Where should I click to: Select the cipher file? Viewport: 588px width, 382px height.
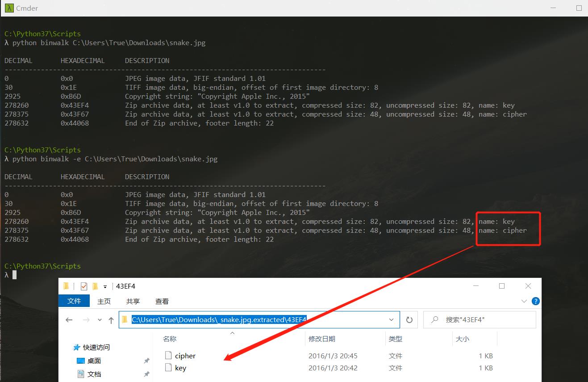pos(185,356)
